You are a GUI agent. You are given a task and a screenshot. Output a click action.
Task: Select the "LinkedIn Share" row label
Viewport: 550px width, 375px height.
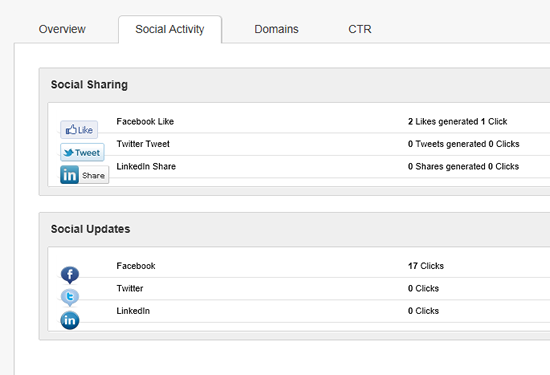click(146, 166)
